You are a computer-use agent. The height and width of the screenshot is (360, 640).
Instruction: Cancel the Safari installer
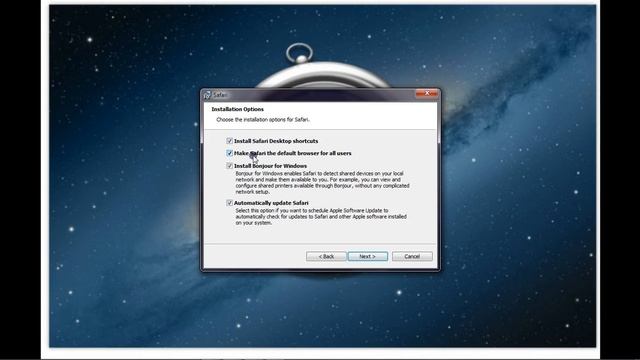[x=412, y=256]
